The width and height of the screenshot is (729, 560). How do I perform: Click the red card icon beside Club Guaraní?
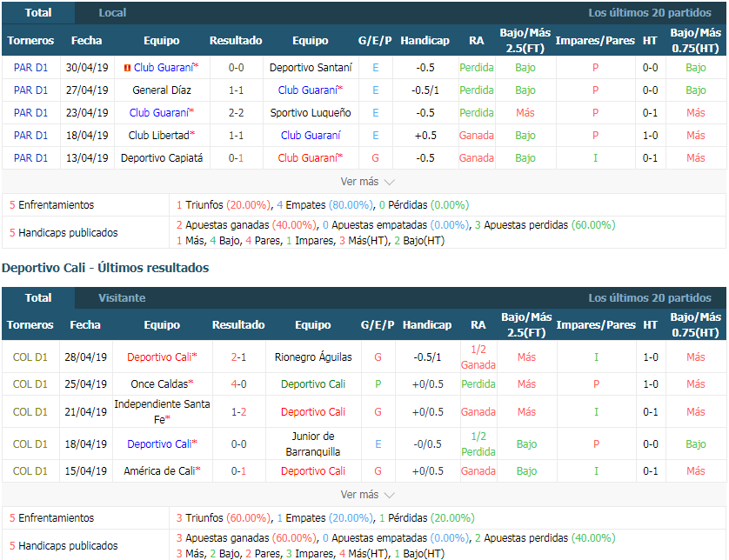click(x=127, y=68)
